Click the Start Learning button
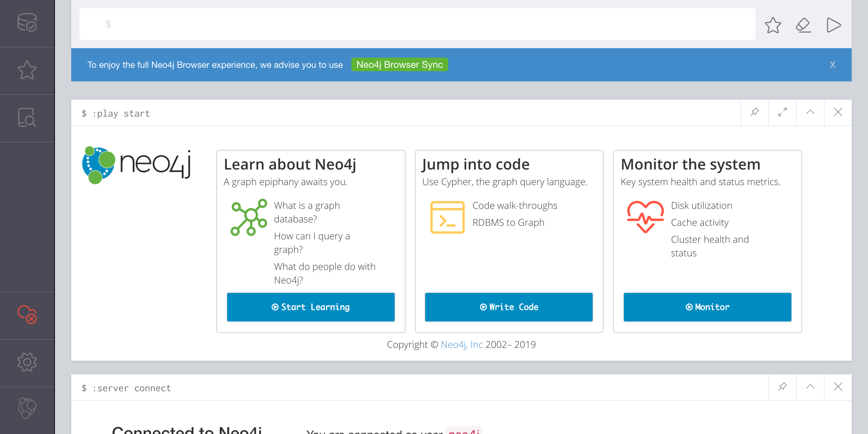The width and height of the screenshot is (868, 434). click(x=311, y=307)
